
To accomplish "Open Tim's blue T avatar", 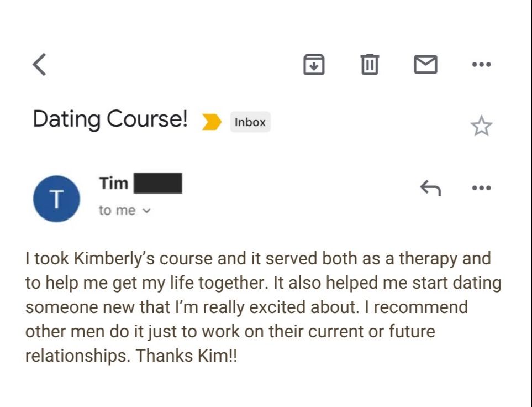I will (57, 199).
